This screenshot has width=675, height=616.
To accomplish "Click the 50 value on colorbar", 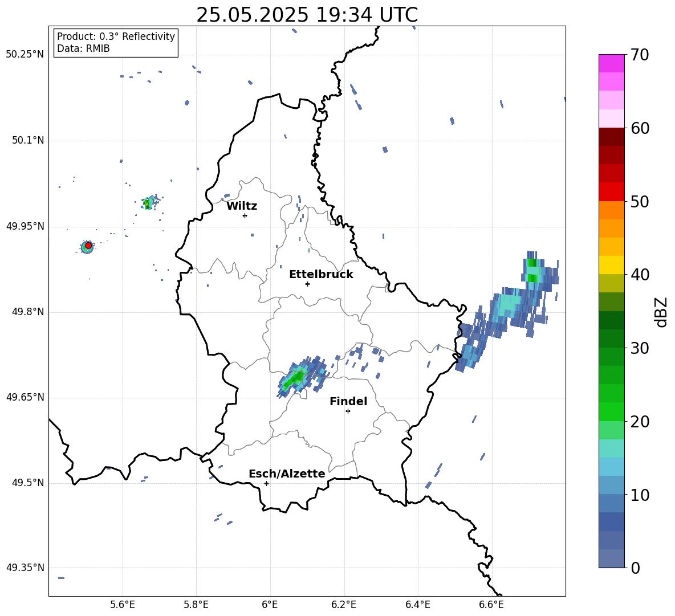I will click(640, 202).
